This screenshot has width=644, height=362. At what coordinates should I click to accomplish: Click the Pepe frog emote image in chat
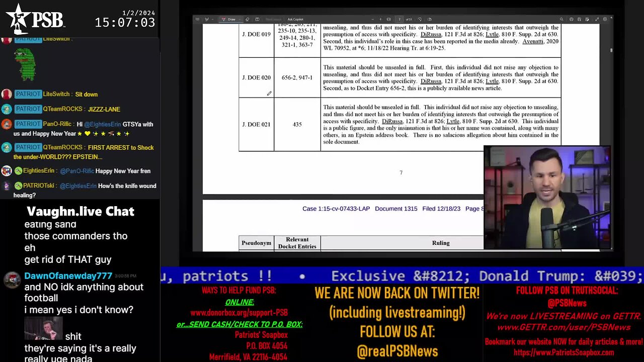(25, 64)
